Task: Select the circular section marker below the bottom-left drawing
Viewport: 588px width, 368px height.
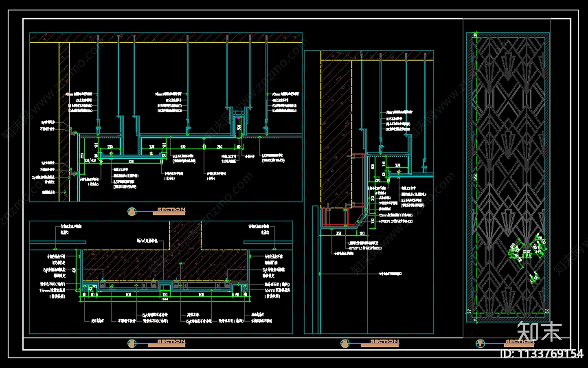Action: click(132, 343)
